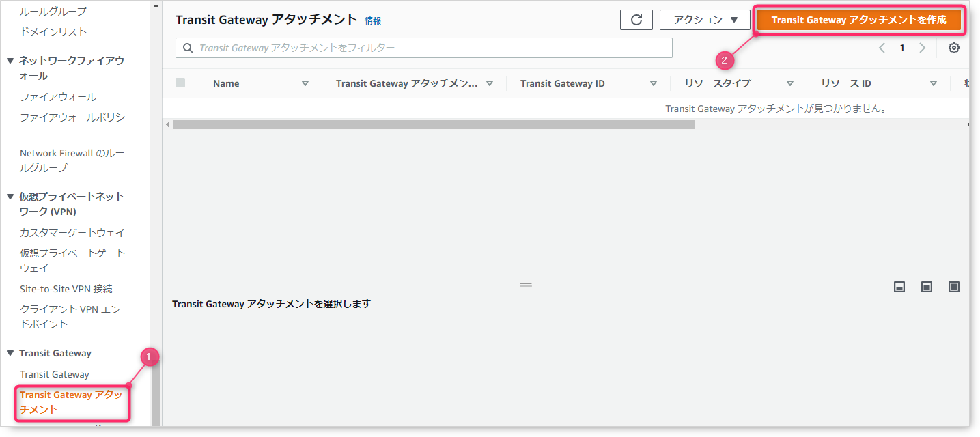Select Transit Gateway アタッチメント sidebar item
This screenshot has height=437, width=980.
[71, 402]
